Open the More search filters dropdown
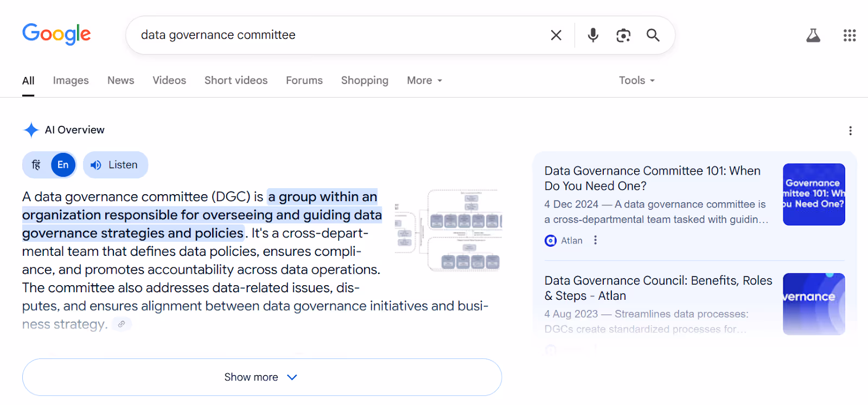 coord(425,80)
